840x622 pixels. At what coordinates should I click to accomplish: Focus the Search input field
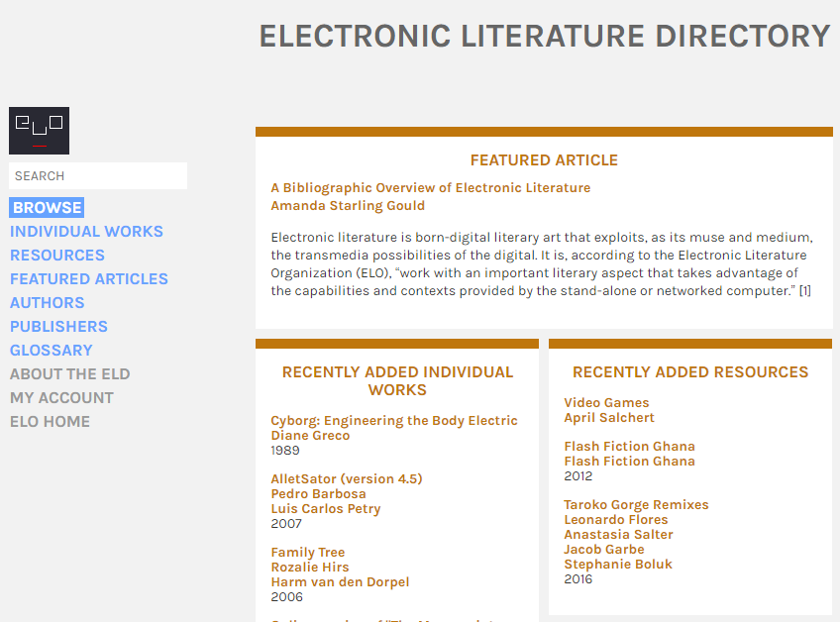coord(98,175)
